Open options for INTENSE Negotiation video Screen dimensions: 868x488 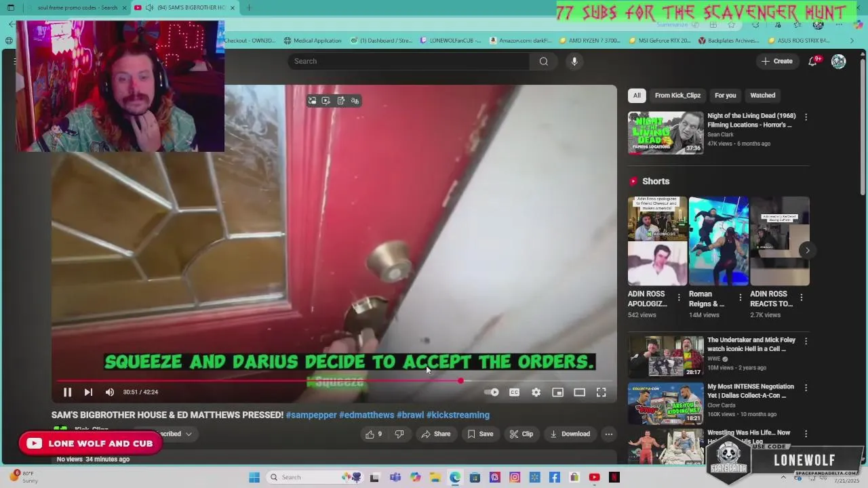click(x=806, y=388)
